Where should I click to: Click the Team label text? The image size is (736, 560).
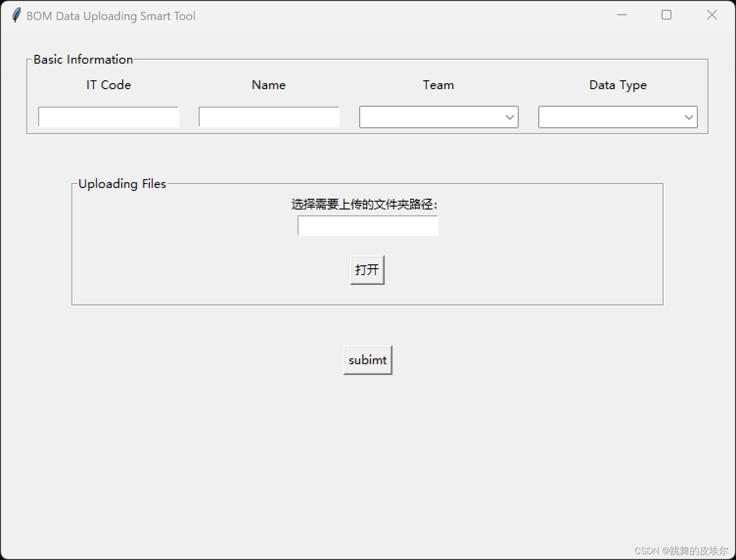click(438, 85)
